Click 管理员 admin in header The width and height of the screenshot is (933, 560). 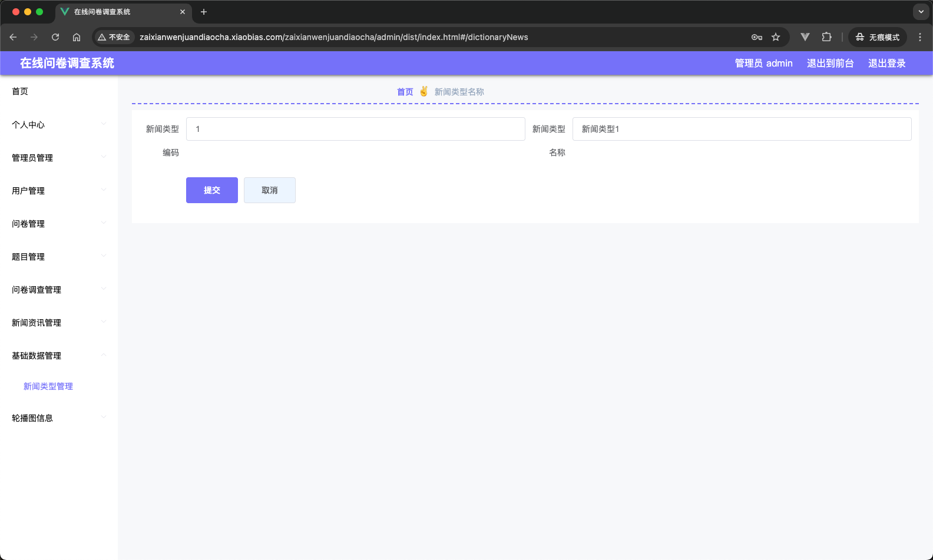click(x=763, y=63)
